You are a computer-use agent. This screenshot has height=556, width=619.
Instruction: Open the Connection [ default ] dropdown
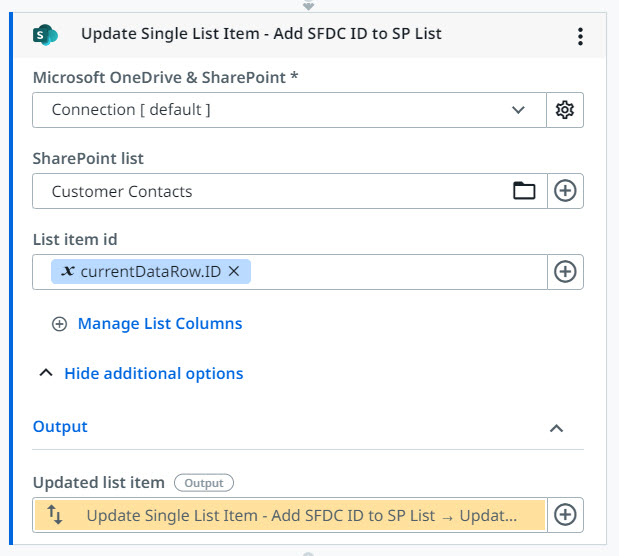[518, 110]
